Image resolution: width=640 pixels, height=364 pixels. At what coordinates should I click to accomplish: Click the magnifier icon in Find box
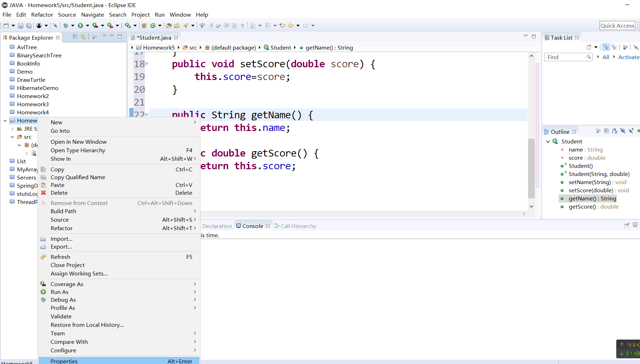pos(589,57)
